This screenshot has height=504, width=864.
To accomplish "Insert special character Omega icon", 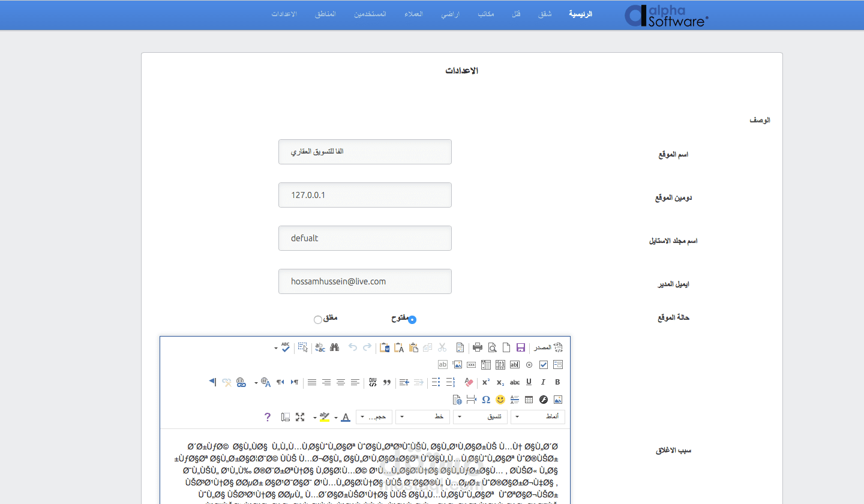I will (485, 399).
